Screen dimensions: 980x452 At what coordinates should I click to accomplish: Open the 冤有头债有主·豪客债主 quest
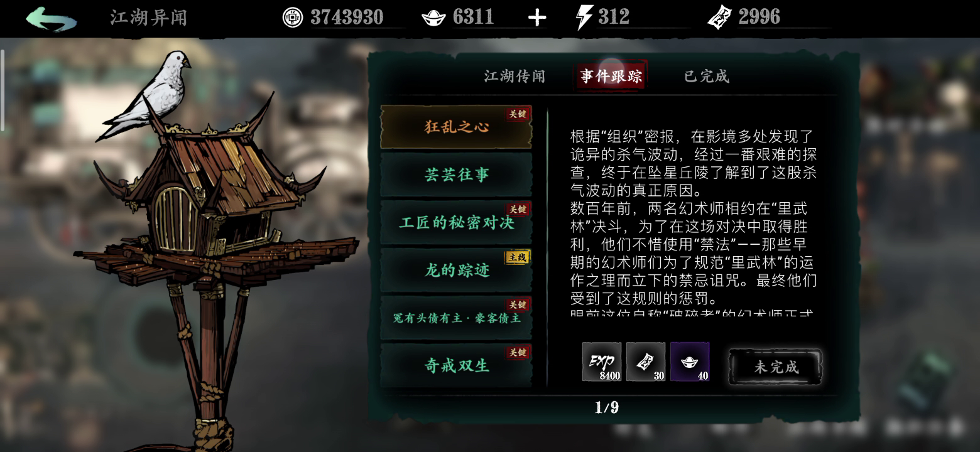tap(456, 318)
